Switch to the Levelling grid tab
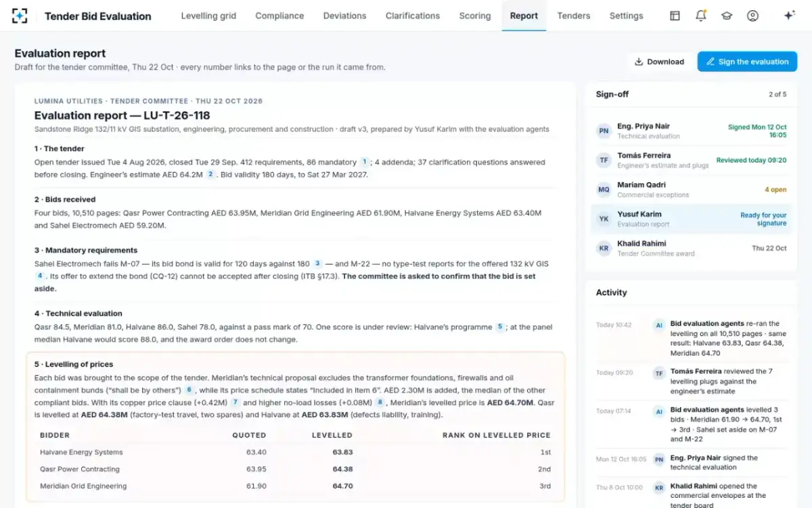The image size is (812, 508). 208,16
